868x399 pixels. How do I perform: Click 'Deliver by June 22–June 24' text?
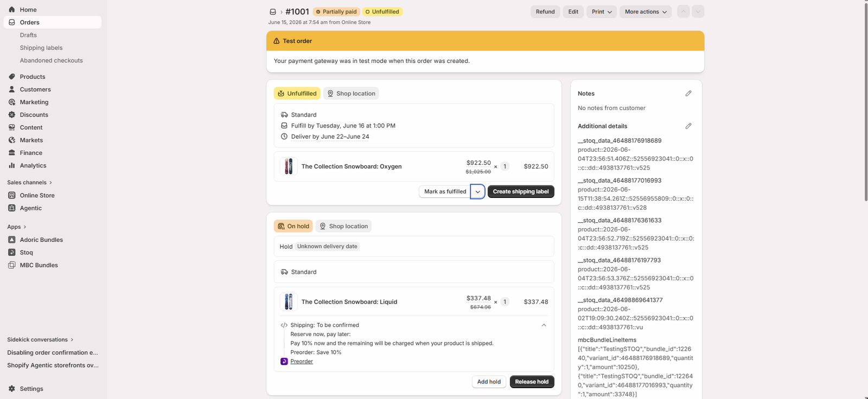(x=330, y=137)
